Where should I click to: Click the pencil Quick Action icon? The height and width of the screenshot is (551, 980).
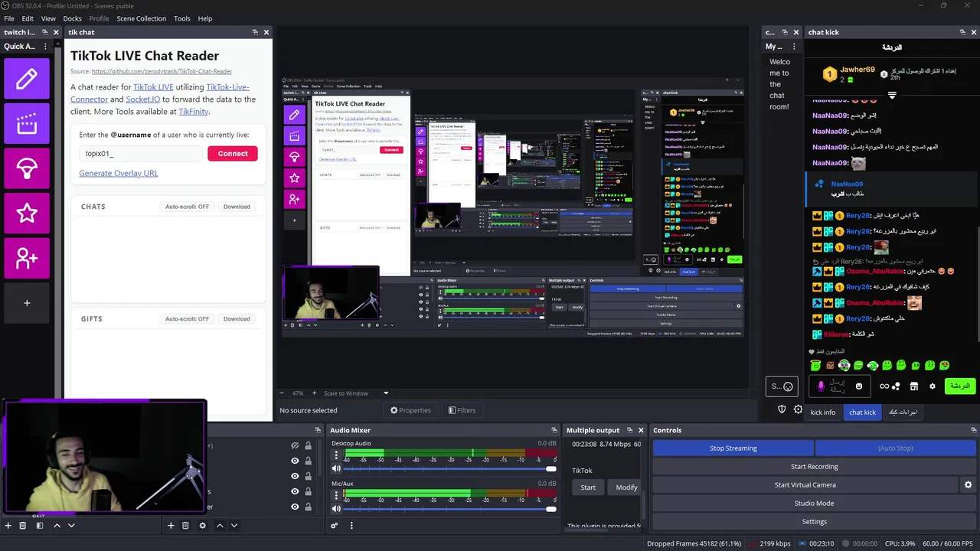[27, 78]
